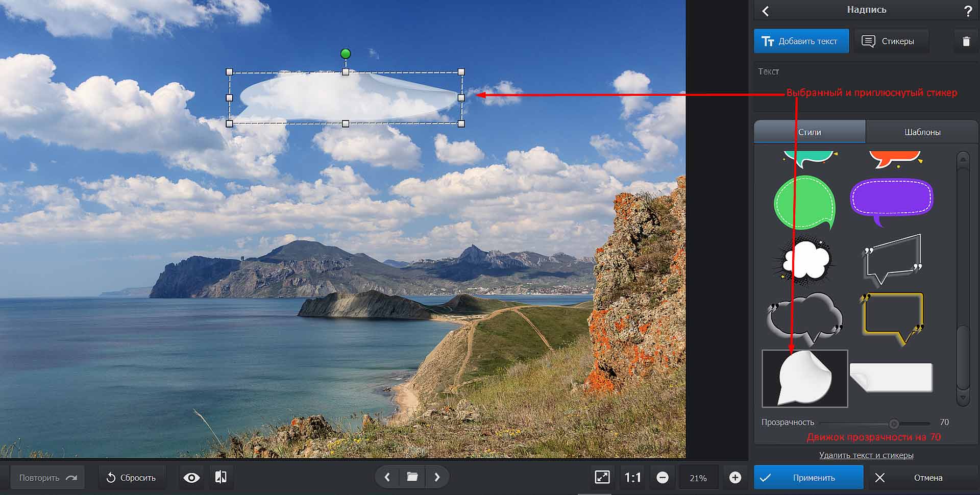The height and width of the screenshot is (495, 980).
Task: Switch to the Стили tab
Action: tap(810, 132)
